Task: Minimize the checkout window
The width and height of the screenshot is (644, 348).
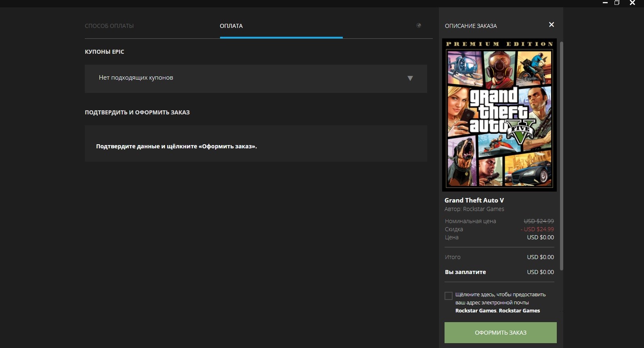Action: pyautogui.click(x=605, y=3)
